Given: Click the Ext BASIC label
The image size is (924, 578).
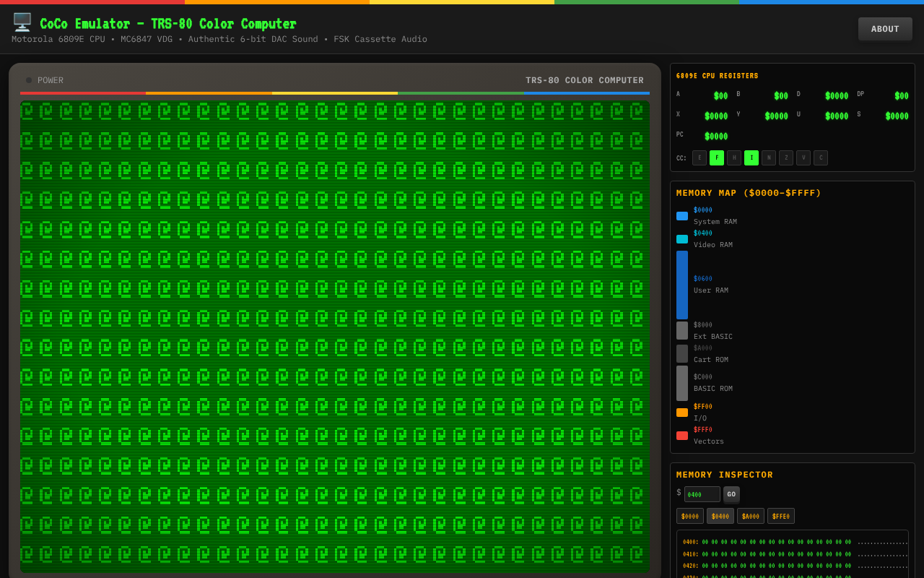Looking at the screenshot, I should (713, 337).
